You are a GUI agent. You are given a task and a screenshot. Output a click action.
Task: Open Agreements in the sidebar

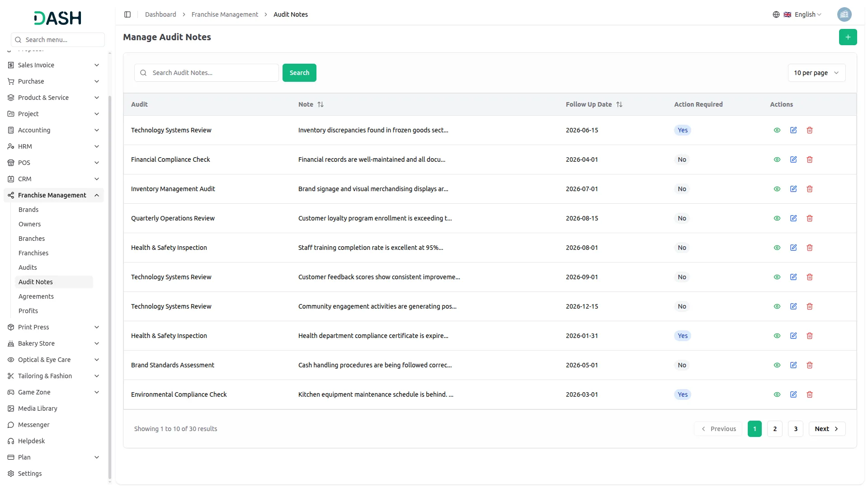tap(36, 296)
